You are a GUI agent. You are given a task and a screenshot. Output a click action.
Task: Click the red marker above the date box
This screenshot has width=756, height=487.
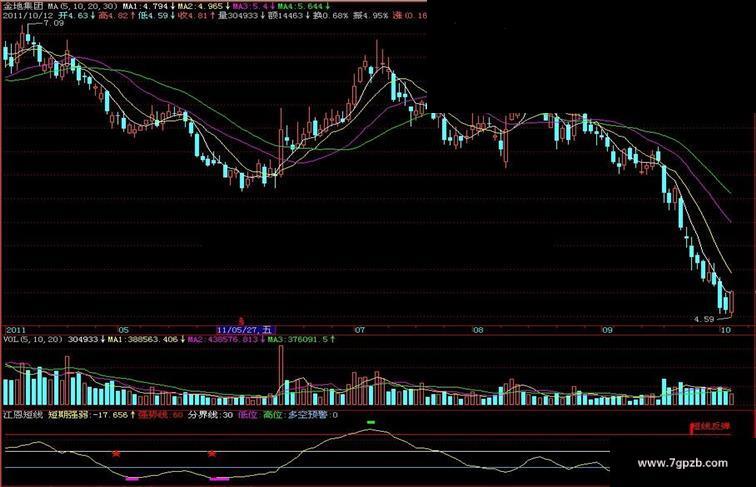pyautogui.click(x=242, y=321)
